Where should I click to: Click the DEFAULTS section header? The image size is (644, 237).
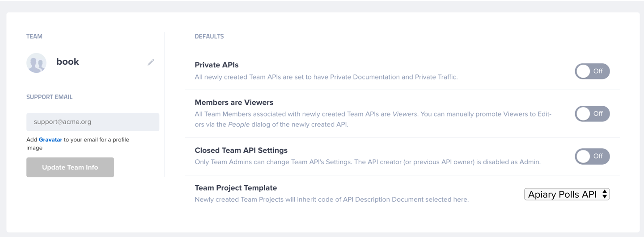pos(209,37)
